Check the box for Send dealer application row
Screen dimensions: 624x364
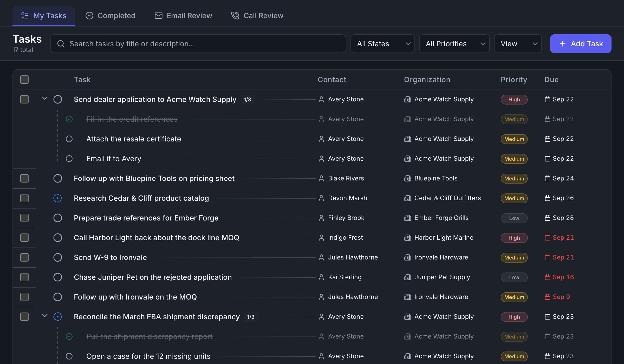tap(24, 99)
